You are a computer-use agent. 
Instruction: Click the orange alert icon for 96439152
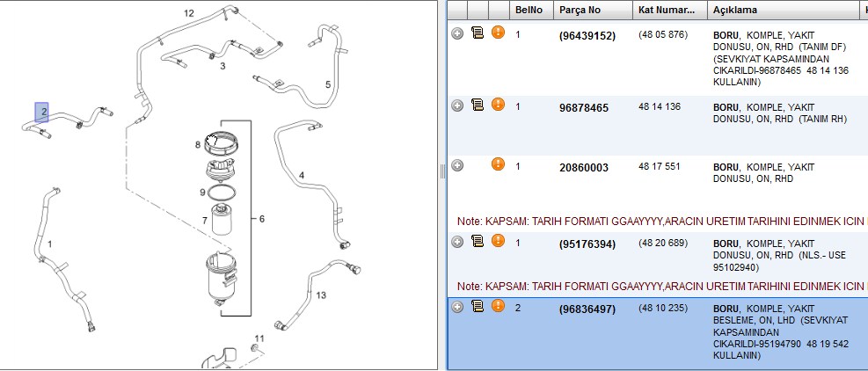[x=499, y=33]
